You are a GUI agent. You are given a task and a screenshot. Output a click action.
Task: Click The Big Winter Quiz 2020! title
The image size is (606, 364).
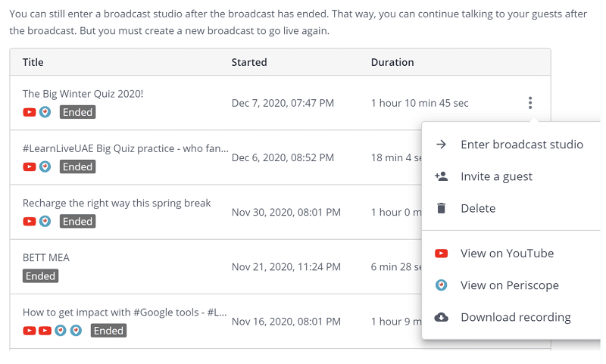click(83, 94)
